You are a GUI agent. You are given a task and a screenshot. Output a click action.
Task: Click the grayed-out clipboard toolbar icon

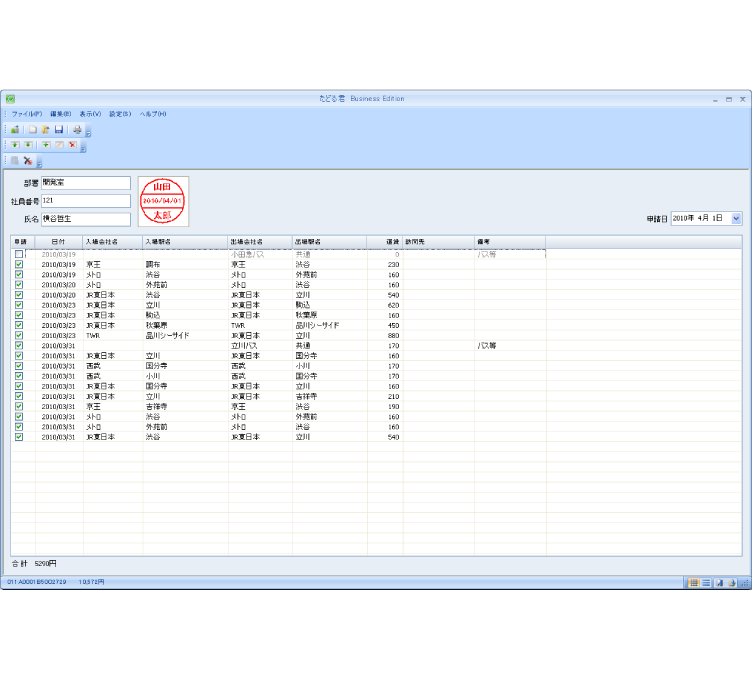point(15,161)
